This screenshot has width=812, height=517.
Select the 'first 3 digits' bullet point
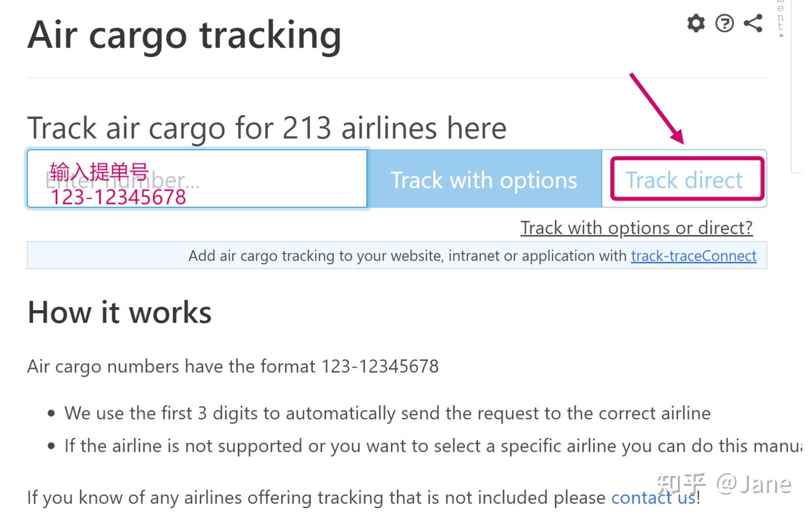(x=387, y=413)
